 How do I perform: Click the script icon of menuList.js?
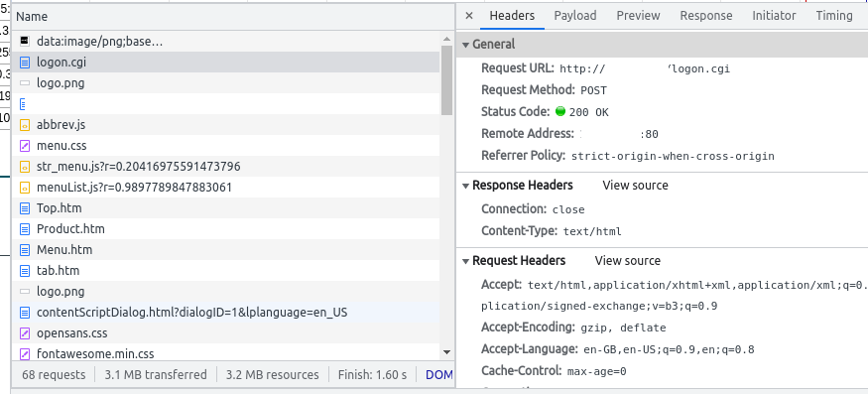pos(25,188)
